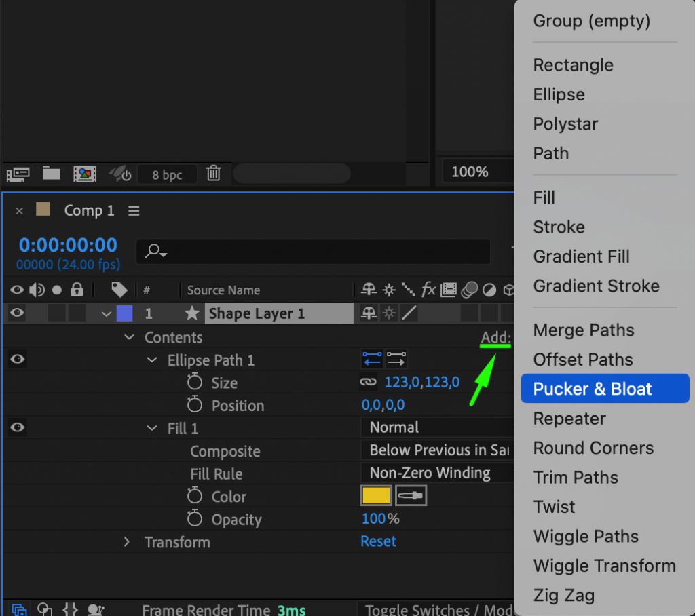Open the Fill 1 color swatch
Viewport: 695px width, 616px height.
[x=376, y=496]
